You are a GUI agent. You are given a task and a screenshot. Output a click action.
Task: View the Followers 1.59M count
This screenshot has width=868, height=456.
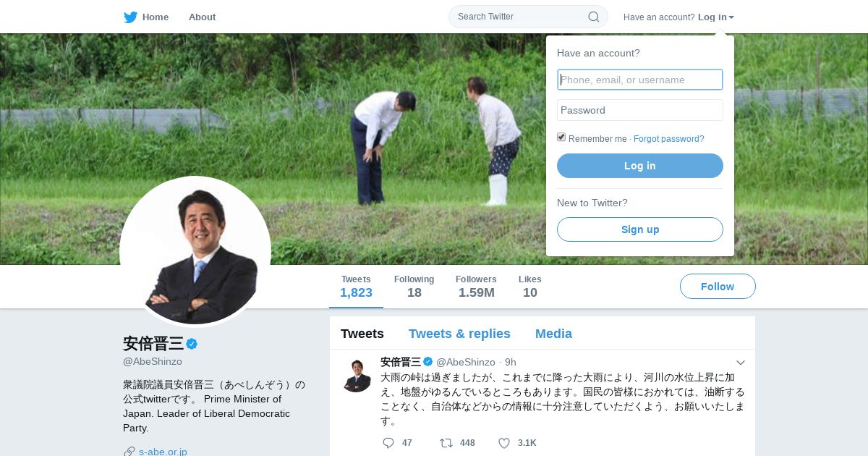(x=476, y=287)
